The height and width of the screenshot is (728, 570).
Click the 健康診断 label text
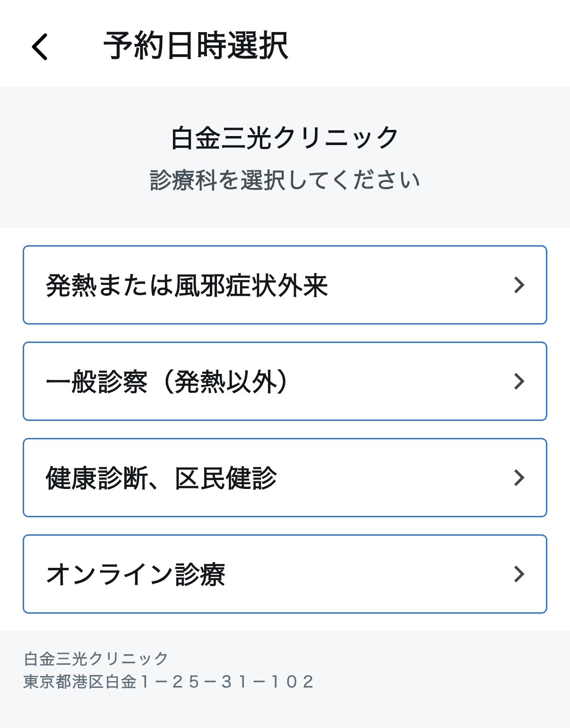point(96,478)
